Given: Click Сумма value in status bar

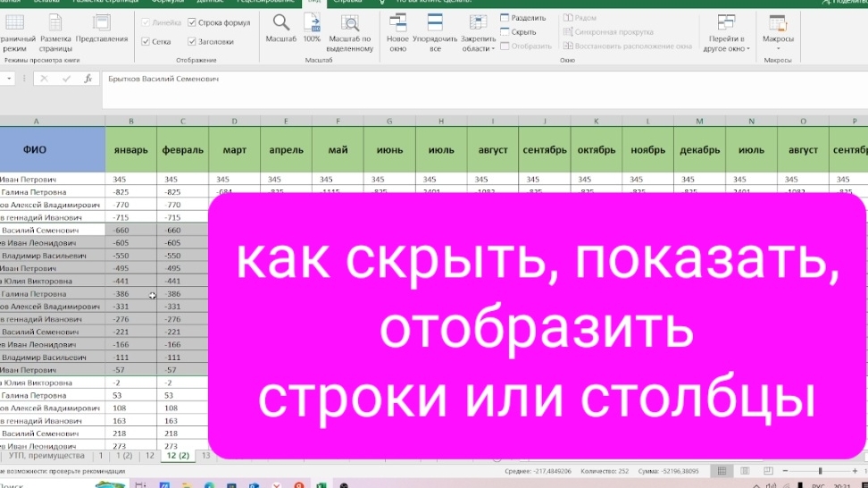Looking at the screenshot, I should (668, 471).
